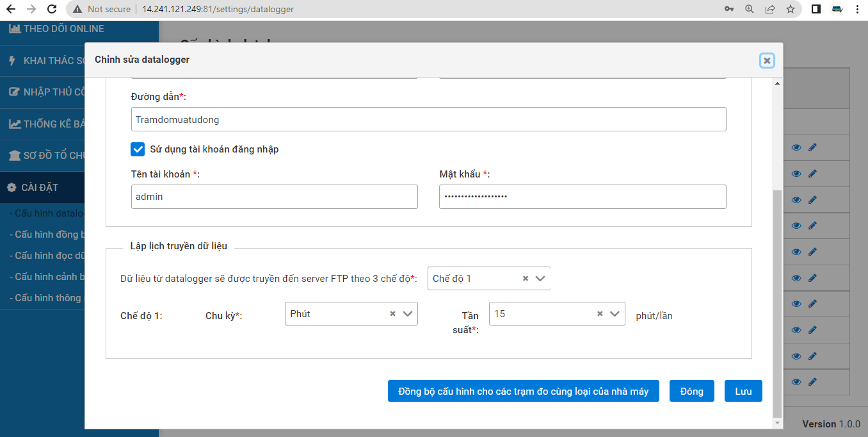868x437 pixels.
Task: Select the CÀI ĐẶT sidebar menu
Action: [x=40, y=187]
